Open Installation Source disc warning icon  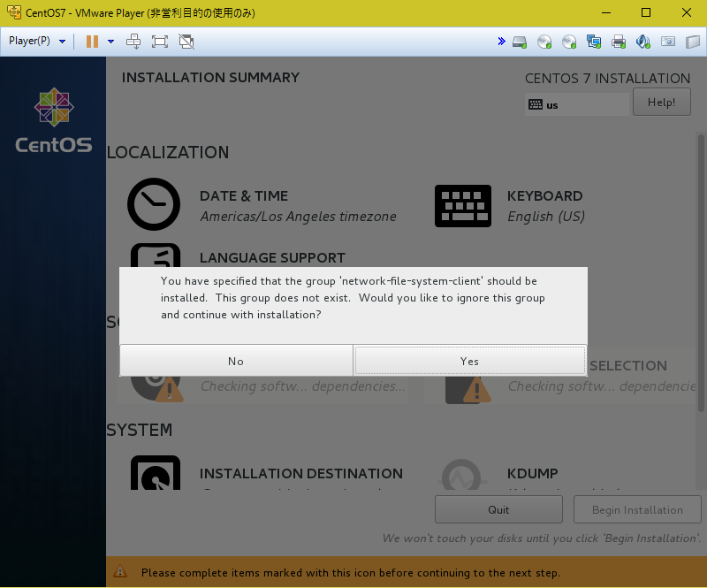pos(157,388)
